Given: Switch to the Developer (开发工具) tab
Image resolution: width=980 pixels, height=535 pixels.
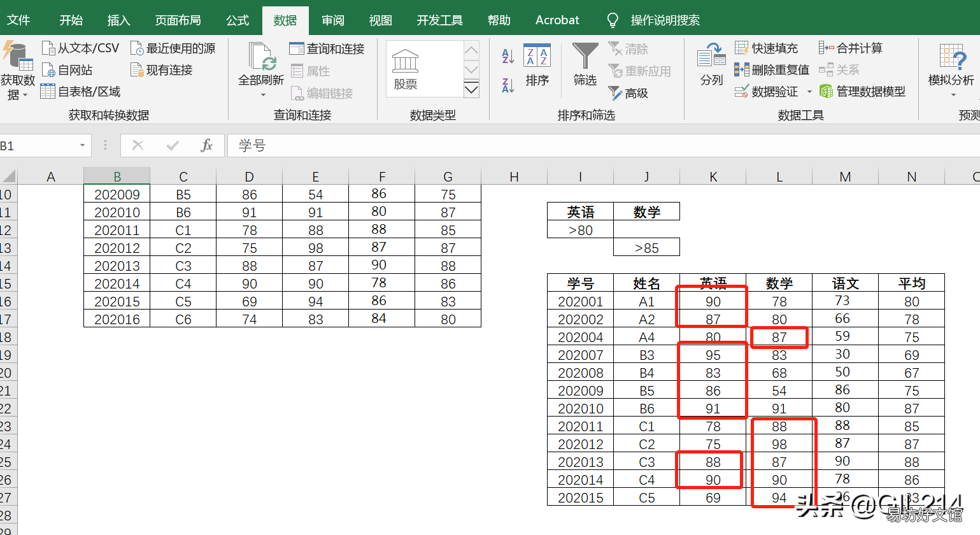Looking at the screenshot, I should pyautogui.click(x=440, y=20).
